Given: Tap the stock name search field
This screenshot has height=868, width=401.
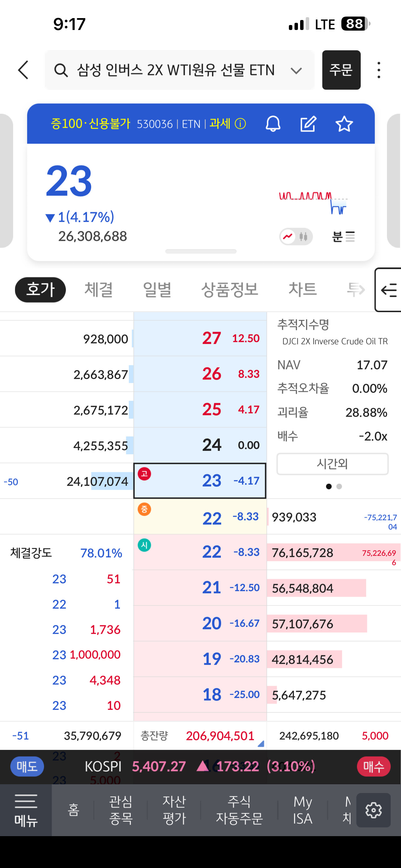Looking at the screenshot, I should click(180, 70).
